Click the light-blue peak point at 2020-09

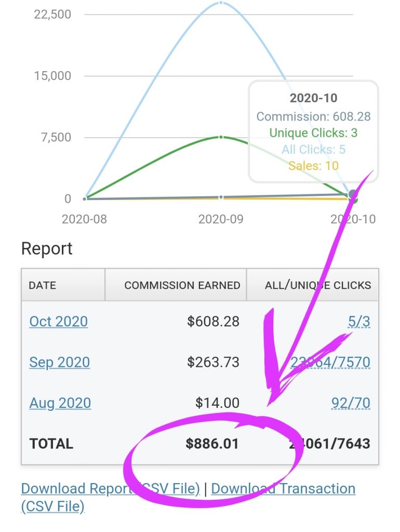click(x=221, y=3)
